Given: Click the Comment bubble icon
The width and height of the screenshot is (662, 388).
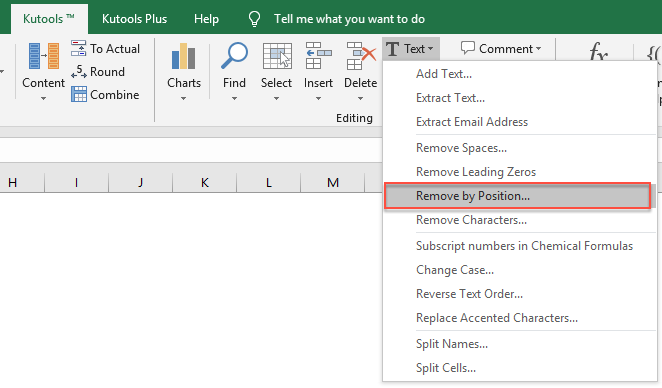Looking at the screenshot, I should pyautogui.click(x=468, y=48).
